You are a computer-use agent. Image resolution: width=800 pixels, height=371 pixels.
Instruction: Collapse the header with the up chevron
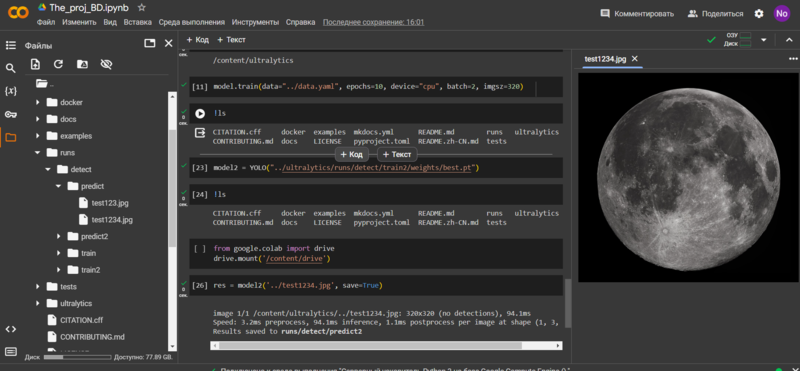[790, 39]
